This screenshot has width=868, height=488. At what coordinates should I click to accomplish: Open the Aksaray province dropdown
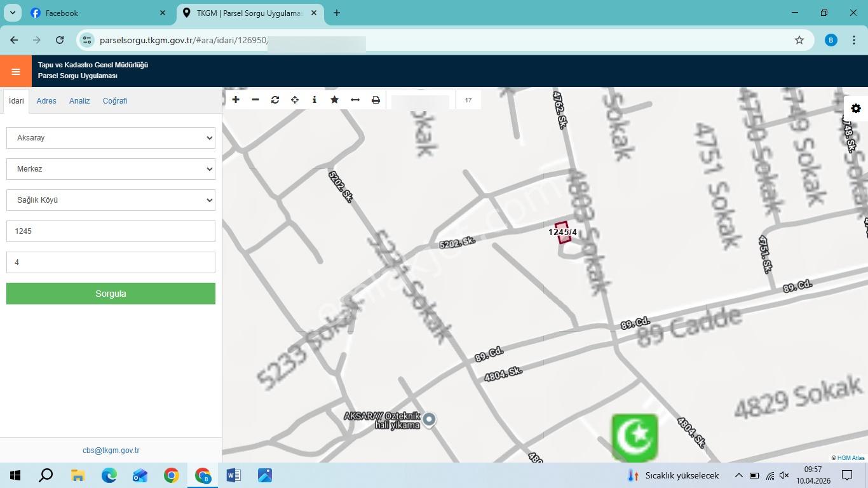(111, 138)
